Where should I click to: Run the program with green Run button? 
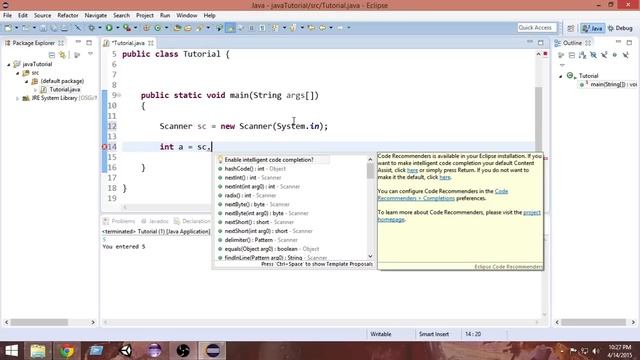click(109, 28)
